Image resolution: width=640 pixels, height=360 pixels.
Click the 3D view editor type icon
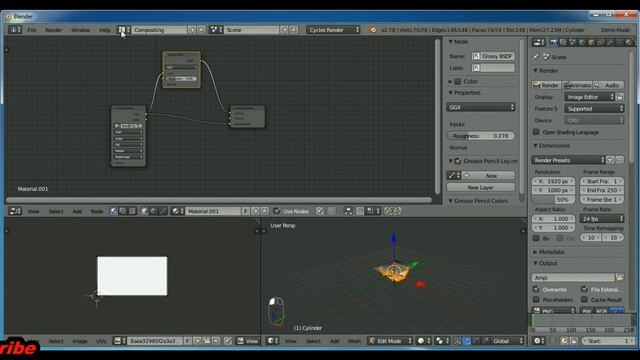click(272, 341)
